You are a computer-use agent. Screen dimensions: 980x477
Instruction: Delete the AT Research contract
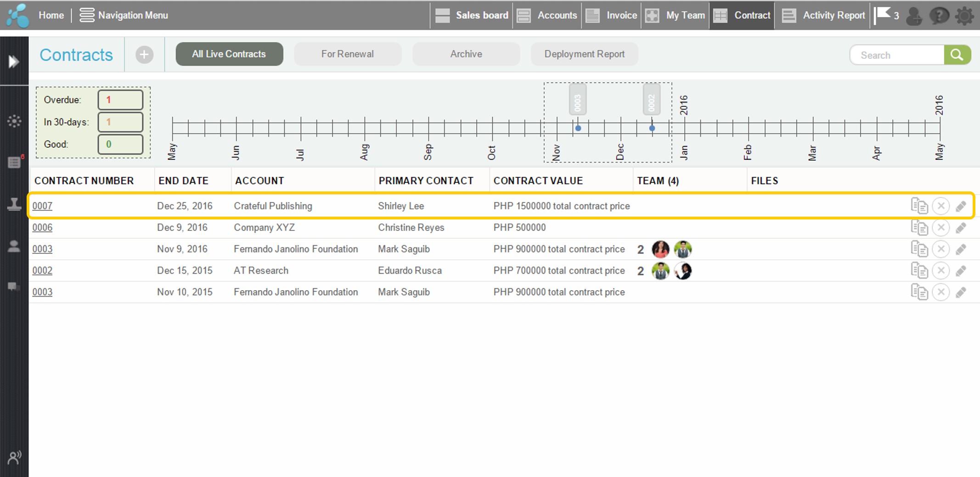(941, 270)
